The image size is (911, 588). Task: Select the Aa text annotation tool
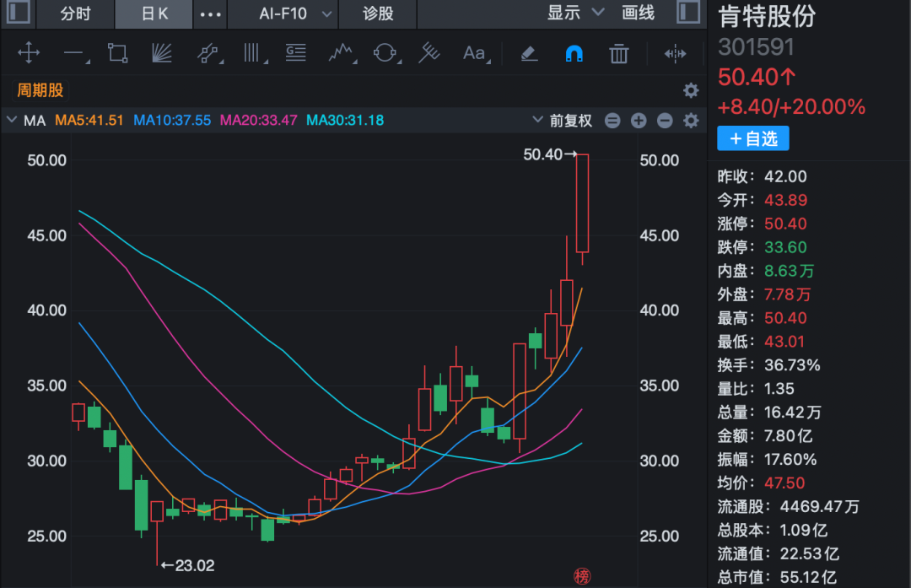tap(475, 53)
